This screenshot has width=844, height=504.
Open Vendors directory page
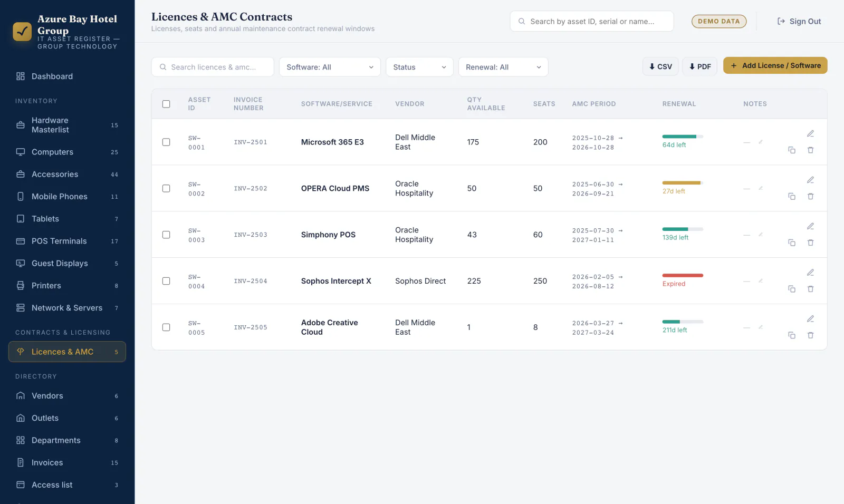(x=67, y=396)
